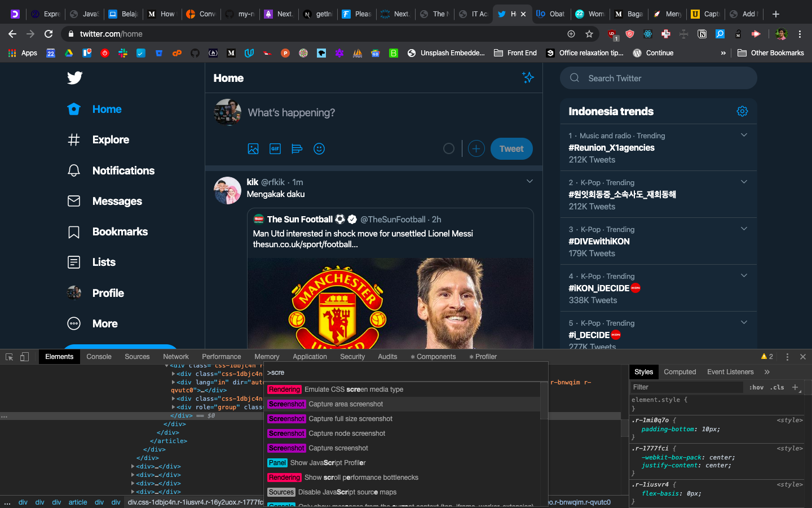
Task: Open Chrome's three-dot menu
Action: coord(800,34)
